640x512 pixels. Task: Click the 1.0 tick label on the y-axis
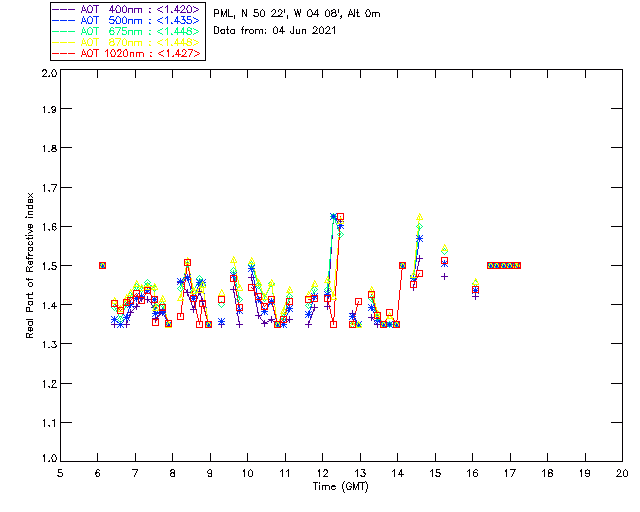pyautogui.click(x=48, y=459)
